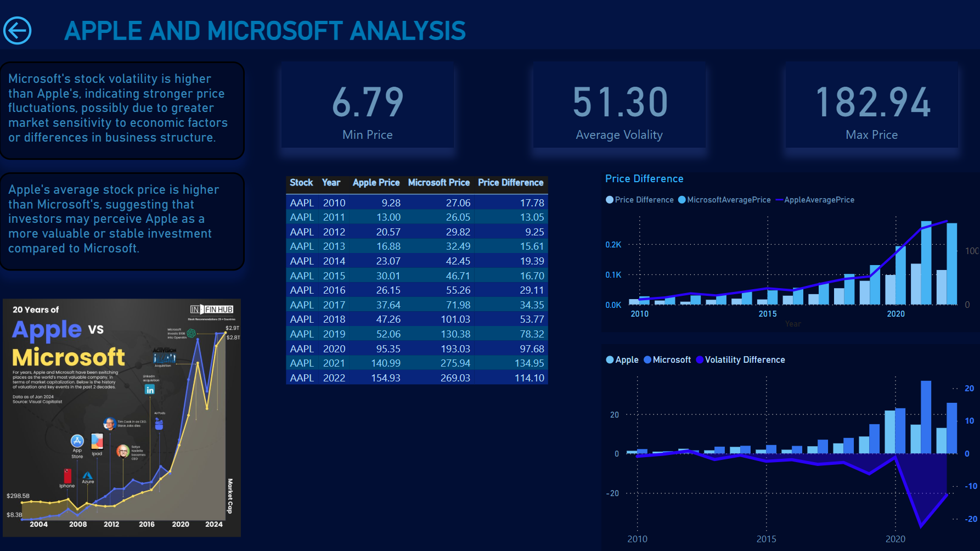Viewport: 980px width, 551px height.
Task: Click the page title Apple and Microsoft Analysis
Action: point(265,31)
